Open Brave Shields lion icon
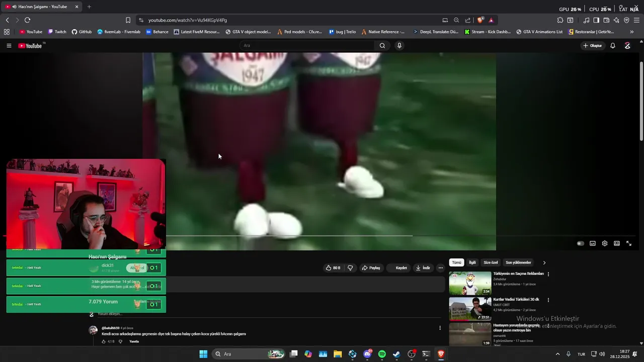This screenshot has width=644, height=362. 480,20
